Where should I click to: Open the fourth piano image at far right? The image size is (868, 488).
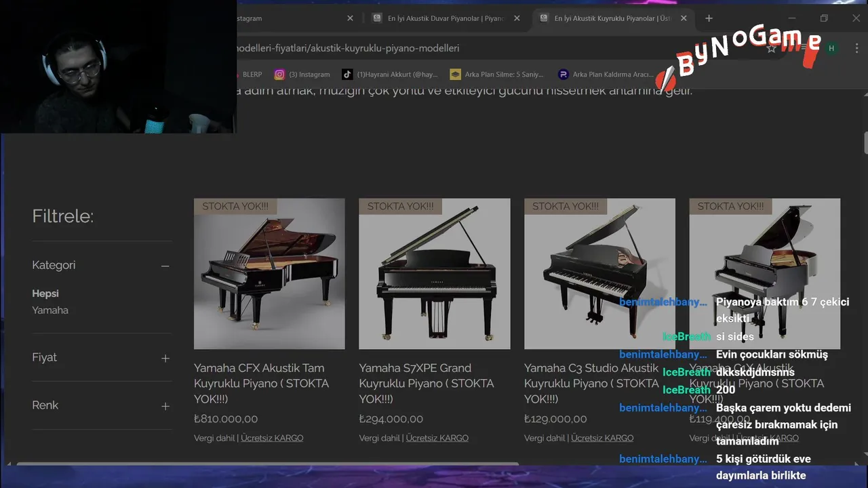click(x=765, y=274)
